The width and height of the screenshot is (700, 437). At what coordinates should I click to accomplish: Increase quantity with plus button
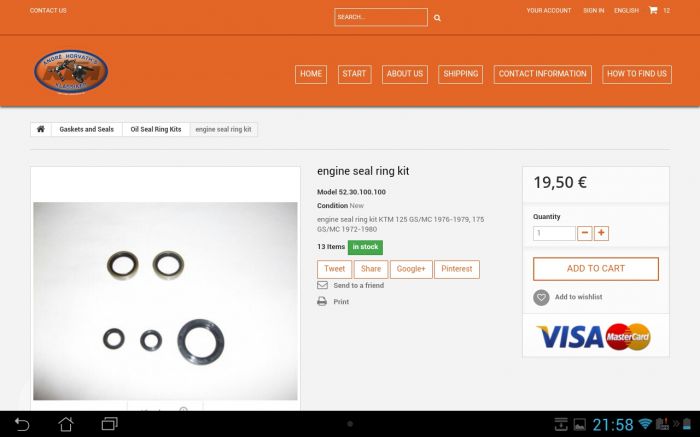tap(601, 233)
